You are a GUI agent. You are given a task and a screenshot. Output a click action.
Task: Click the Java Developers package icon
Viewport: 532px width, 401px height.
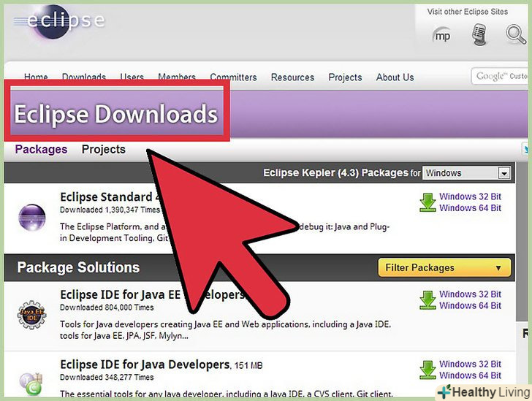tap(31, 384)
